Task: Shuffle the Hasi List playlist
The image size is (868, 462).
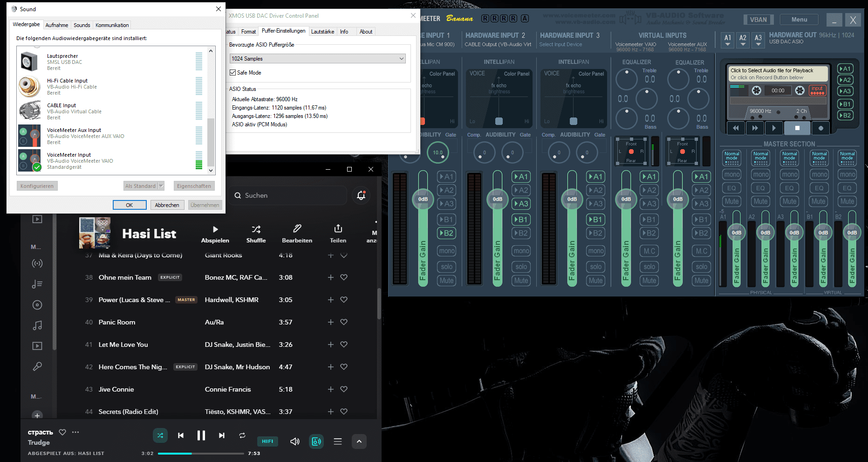Action: [256, 234]
